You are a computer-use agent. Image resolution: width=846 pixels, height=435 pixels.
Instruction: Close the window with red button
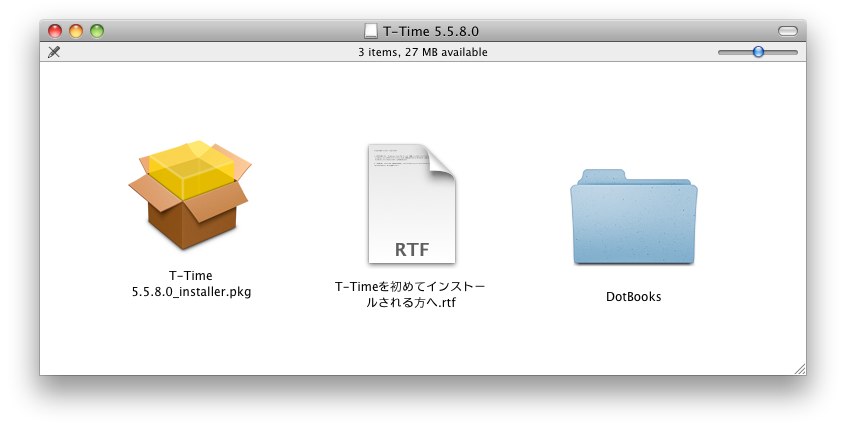click(55, 31)
